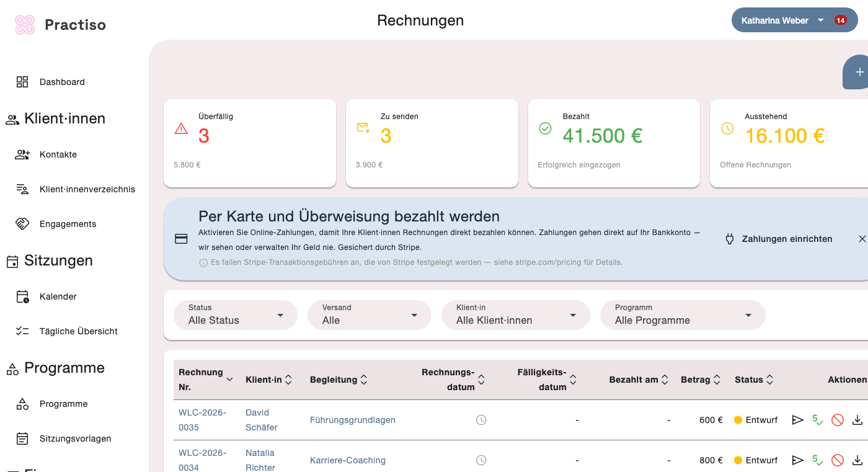Dismiss the Stripe payments banner
The width and height of the screenshot is (868, 472).
point(862,239)
